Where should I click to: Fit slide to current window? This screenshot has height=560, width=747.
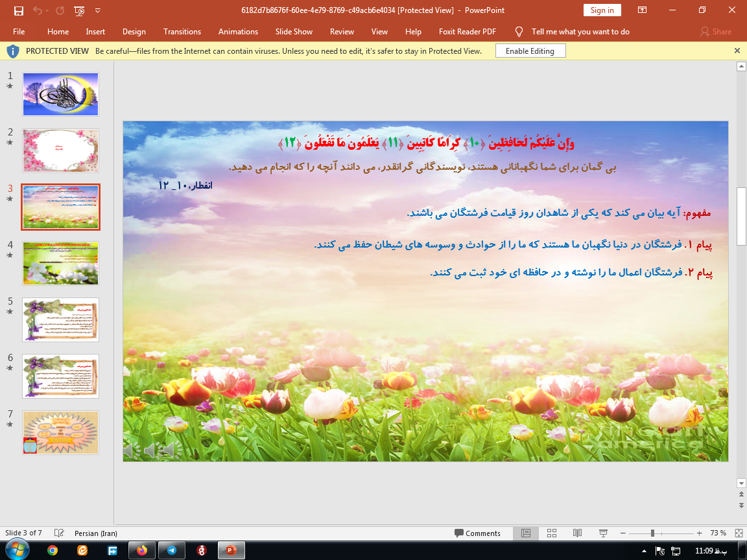click(739, 533)
